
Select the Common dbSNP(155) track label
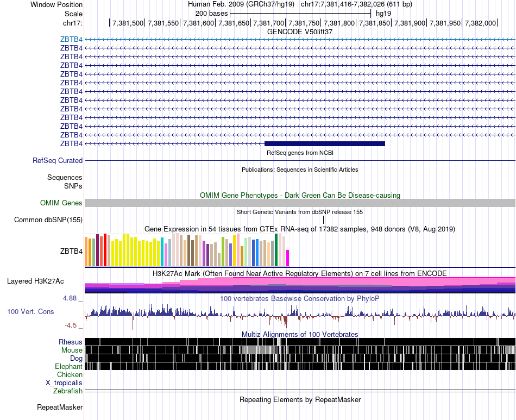pyautogui.click(x=48, y=220)
